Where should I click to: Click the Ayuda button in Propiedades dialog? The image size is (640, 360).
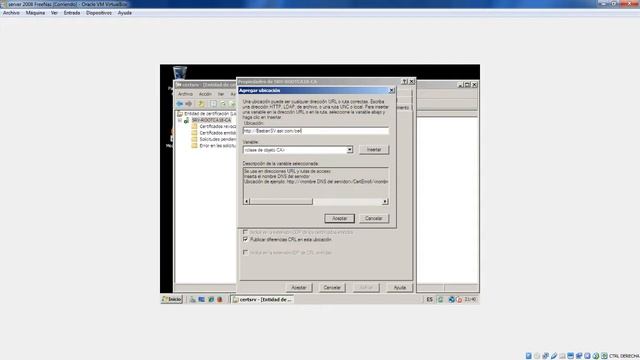(399, 288)
